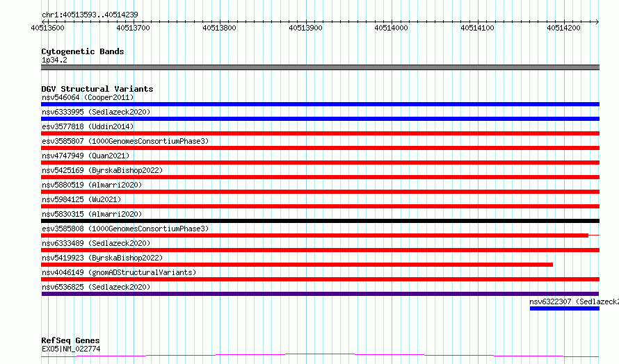Image resolution: width=619 pixels, height=364 pixels.
Task: Open the nsv6322307 variant label
Action: tap(574, 301)
